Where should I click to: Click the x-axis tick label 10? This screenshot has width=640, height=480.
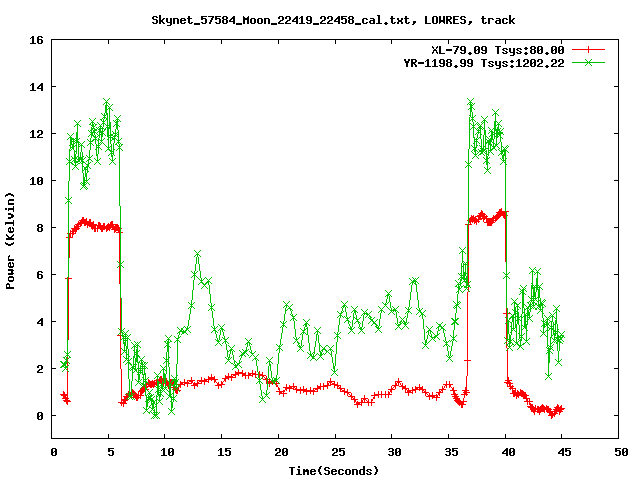(x=167, y=452)
